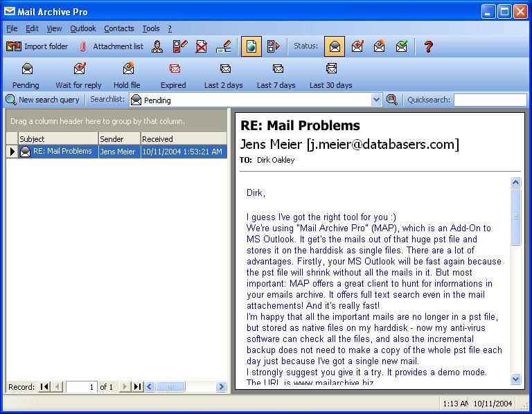Click the recipient name Dirk Oakley
The image size is (532, 414).
(x=276, y=160)
